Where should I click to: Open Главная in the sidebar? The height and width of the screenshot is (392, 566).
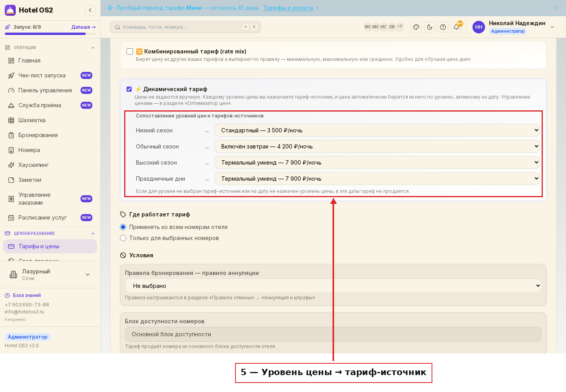[50, 60]
